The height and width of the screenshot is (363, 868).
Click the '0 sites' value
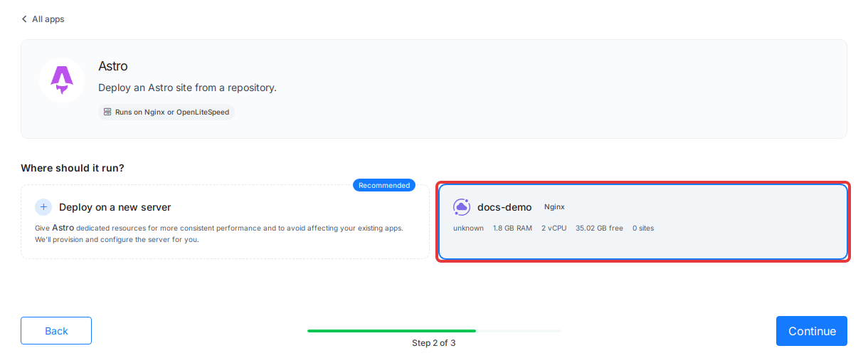tap(643, 228)
